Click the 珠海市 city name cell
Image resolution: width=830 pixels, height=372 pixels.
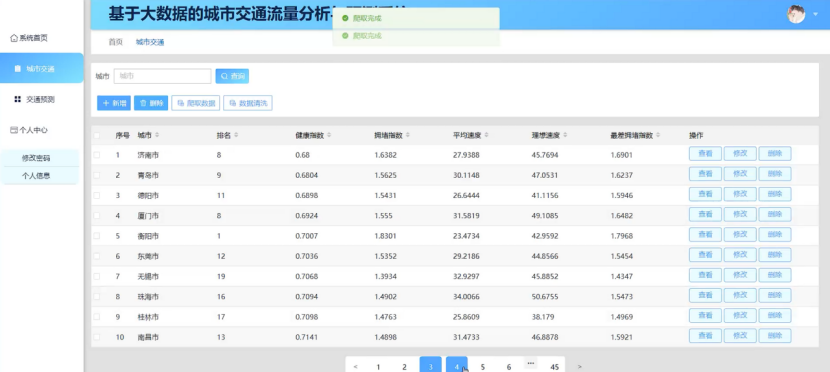(x=148, y=297)
